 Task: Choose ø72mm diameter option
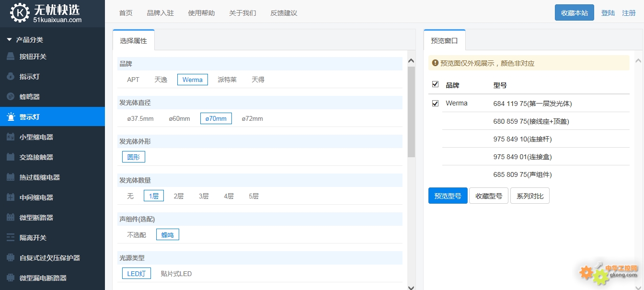tap(253, 118)
